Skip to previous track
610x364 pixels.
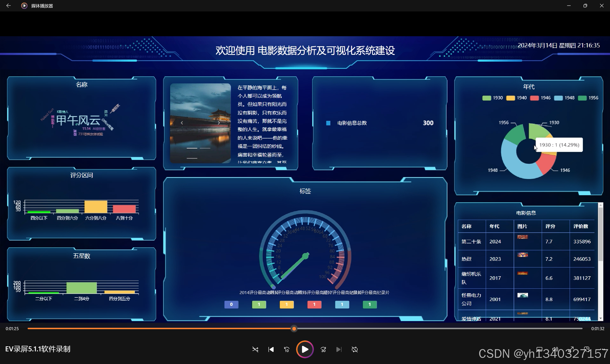[271, 349]
